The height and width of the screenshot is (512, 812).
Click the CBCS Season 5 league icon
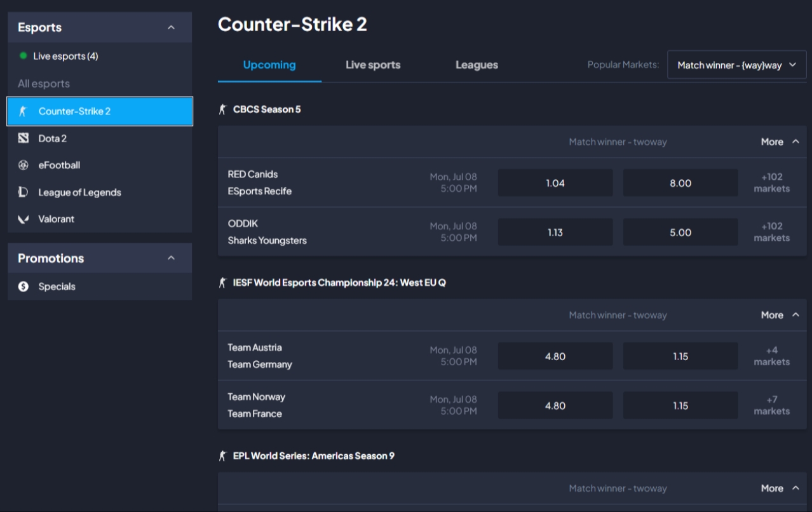(x=222, y=109)
